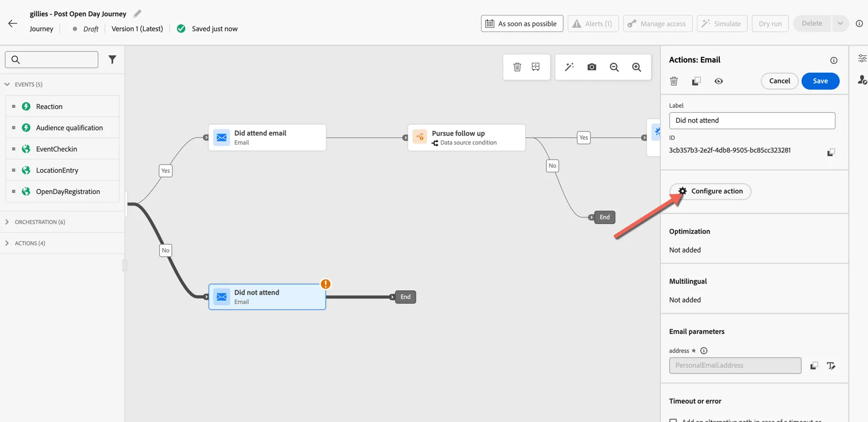Open advanced expression editor for address

pyautogui.click(x=831, y=366)
